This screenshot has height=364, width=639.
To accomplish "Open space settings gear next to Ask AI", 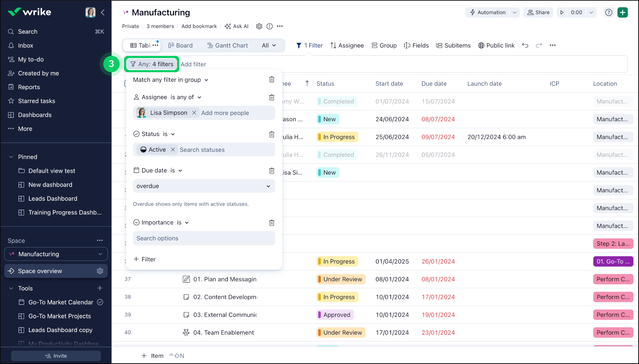I will (x=259, y=26).
